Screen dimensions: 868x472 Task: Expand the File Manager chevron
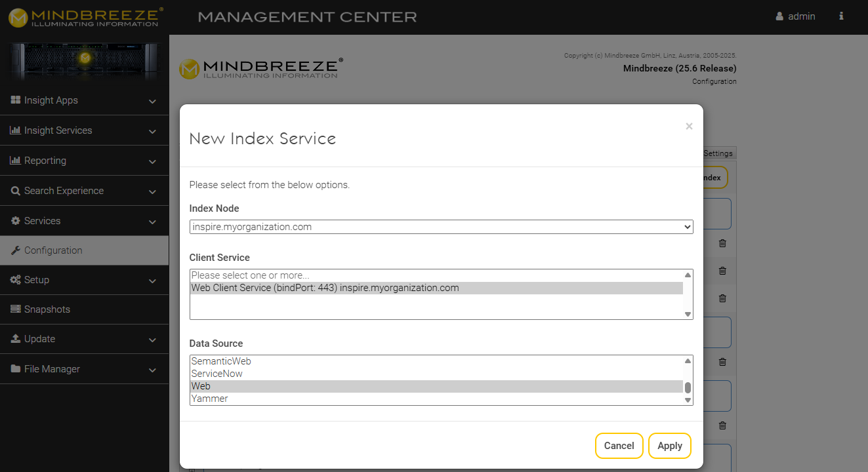pos(152,370)
